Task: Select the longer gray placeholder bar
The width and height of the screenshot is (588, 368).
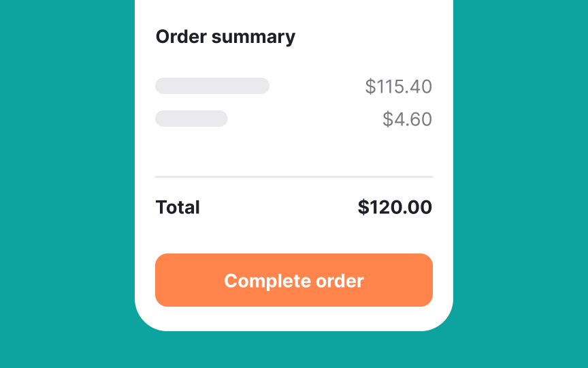Action: [x=212, y=86]
